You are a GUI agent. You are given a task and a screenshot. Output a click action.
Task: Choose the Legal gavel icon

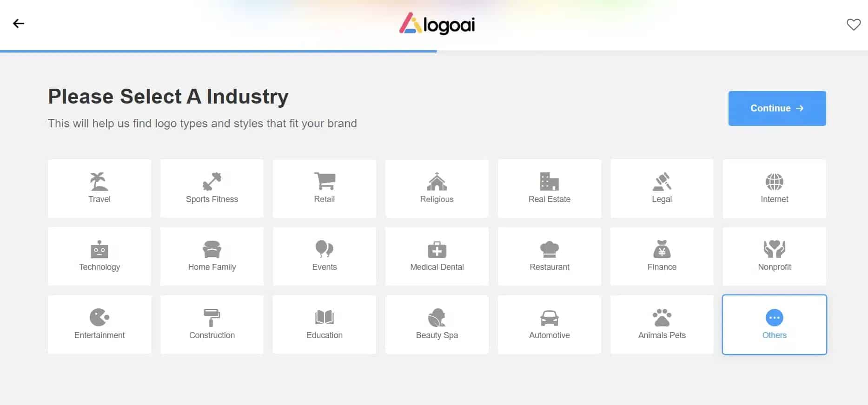662,182
